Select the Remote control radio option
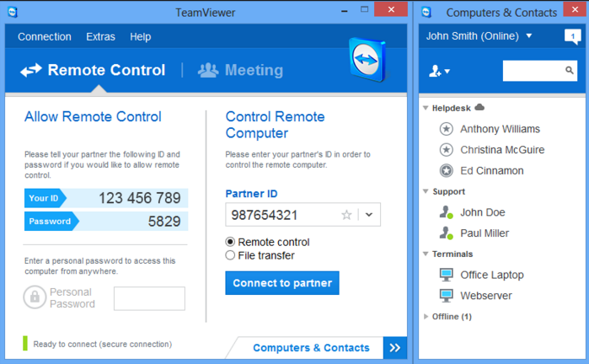 click(x=230, y=242)
